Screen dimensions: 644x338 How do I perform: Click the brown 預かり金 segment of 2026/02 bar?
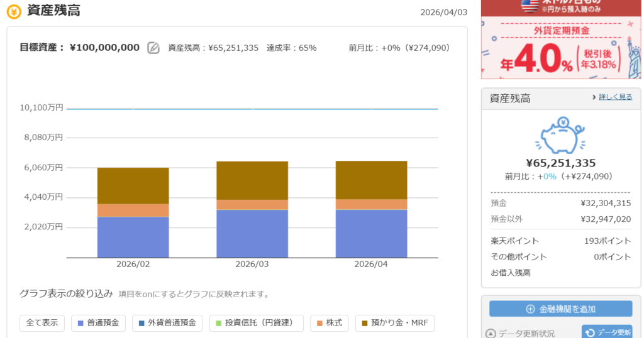(x=133, y=185)
